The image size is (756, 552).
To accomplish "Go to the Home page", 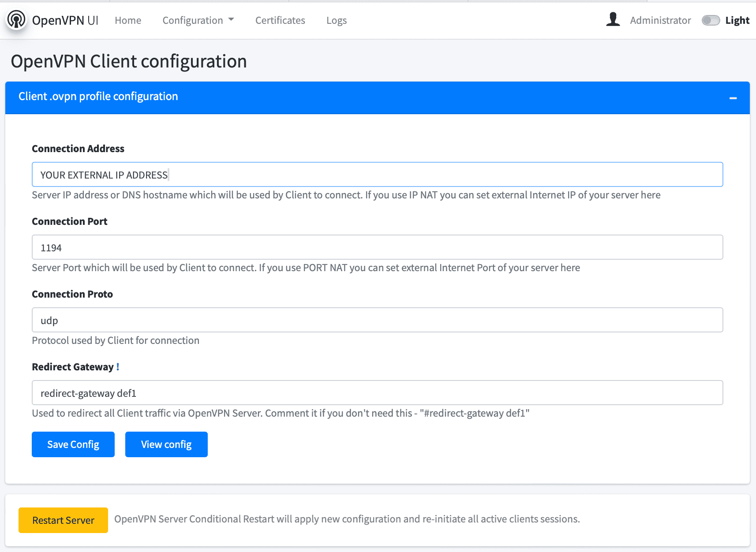I will (128, 20).
